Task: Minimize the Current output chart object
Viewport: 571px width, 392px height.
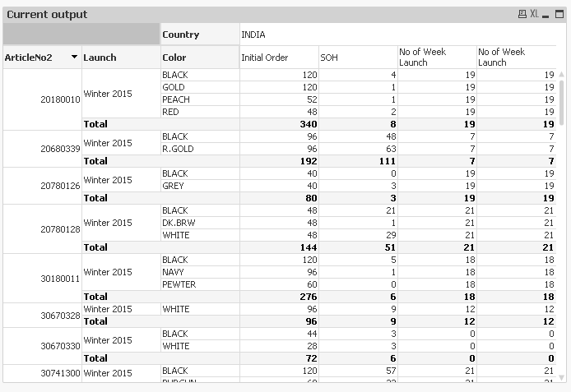Action: [x=546, y=14]
